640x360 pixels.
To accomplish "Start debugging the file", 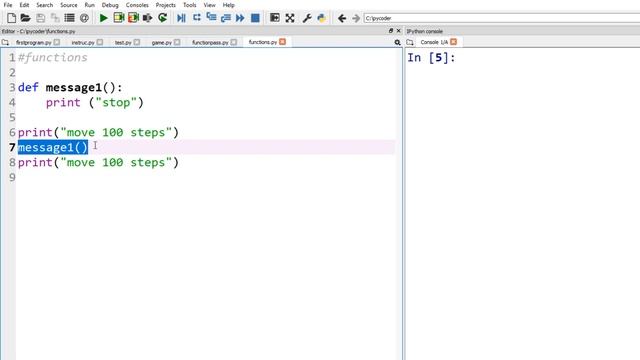I will tap(181, 18).
